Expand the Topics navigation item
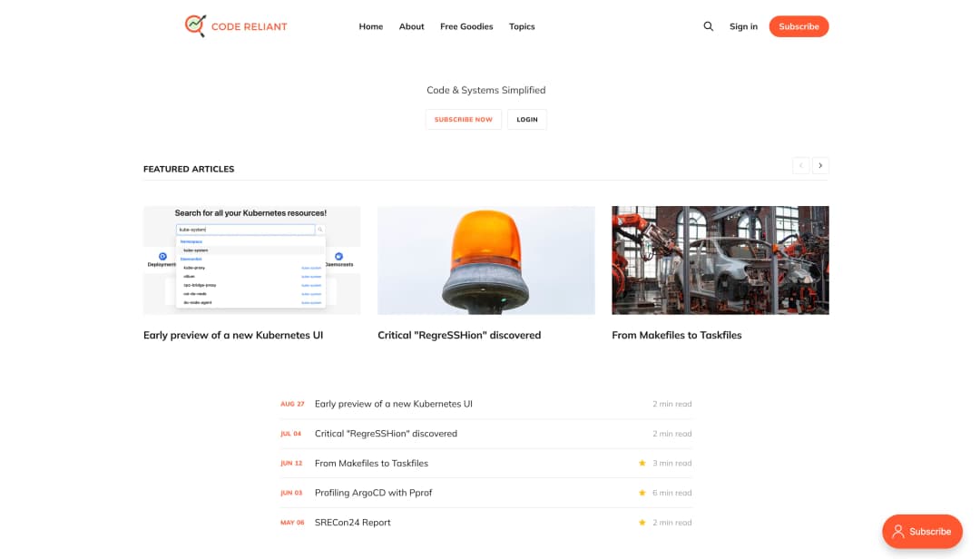Image resolution: width=980 pixels, height=559 pixels. (522, 26)
